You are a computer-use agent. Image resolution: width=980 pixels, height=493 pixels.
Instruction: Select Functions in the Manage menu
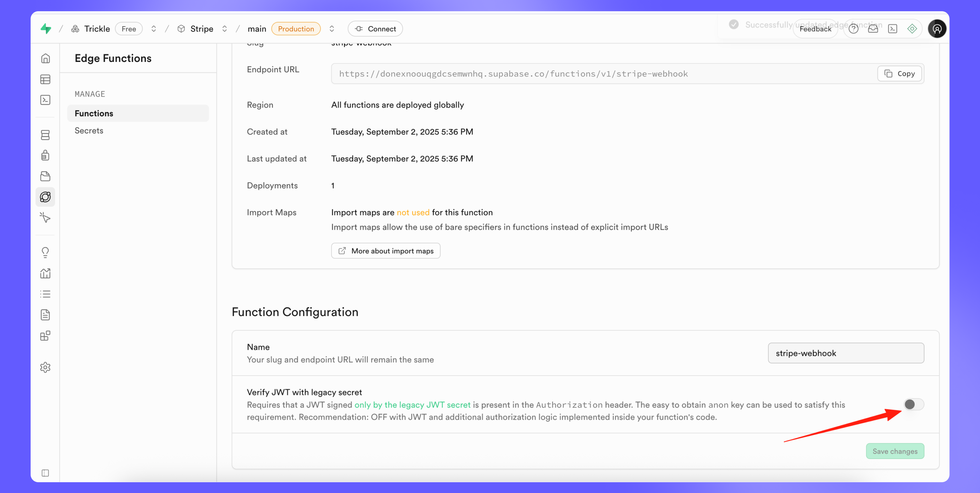94,113
